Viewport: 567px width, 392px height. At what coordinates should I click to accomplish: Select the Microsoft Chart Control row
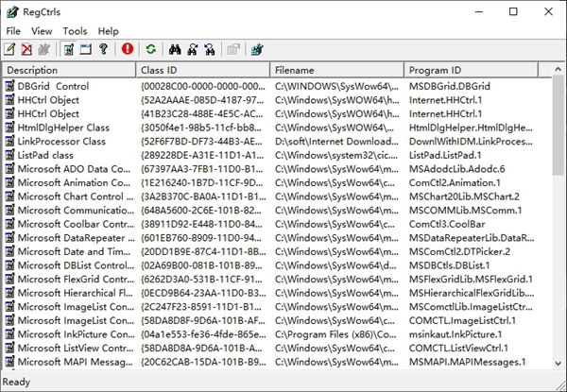point(277,196)
